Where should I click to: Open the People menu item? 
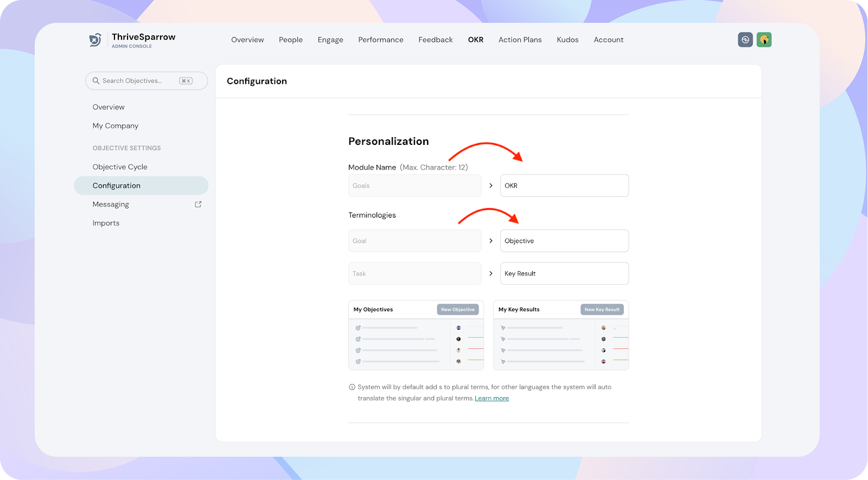291,40
